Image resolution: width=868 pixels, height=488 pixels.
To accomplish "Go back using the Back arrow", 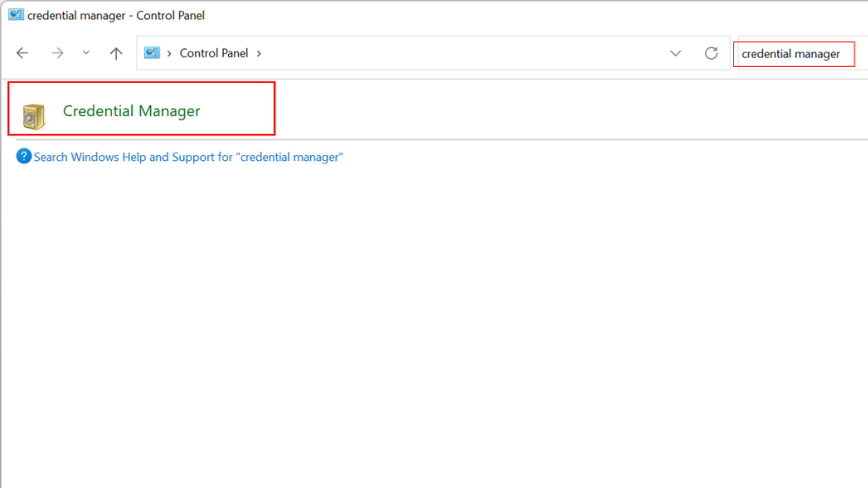I will [x=23, y=53].
